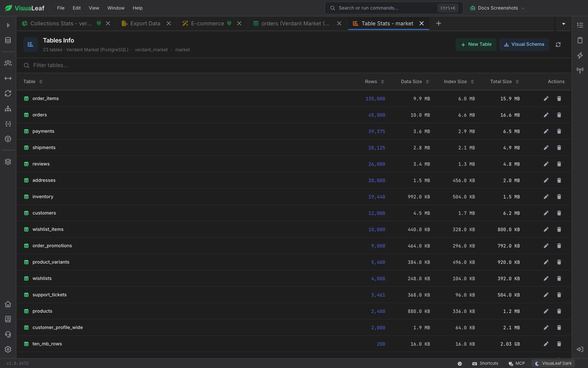Image resolution: width=588 pixels, height=368 pixels.
Task: Open the lightning bolt quick actions icon
Action: pyautogui.click(x=580, y=56)
